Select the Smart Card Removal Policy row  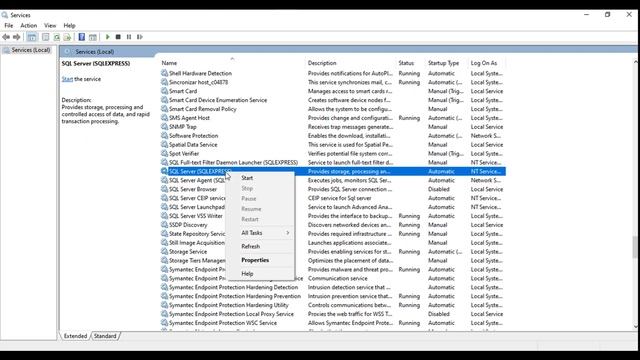click(x=333, y=109)
